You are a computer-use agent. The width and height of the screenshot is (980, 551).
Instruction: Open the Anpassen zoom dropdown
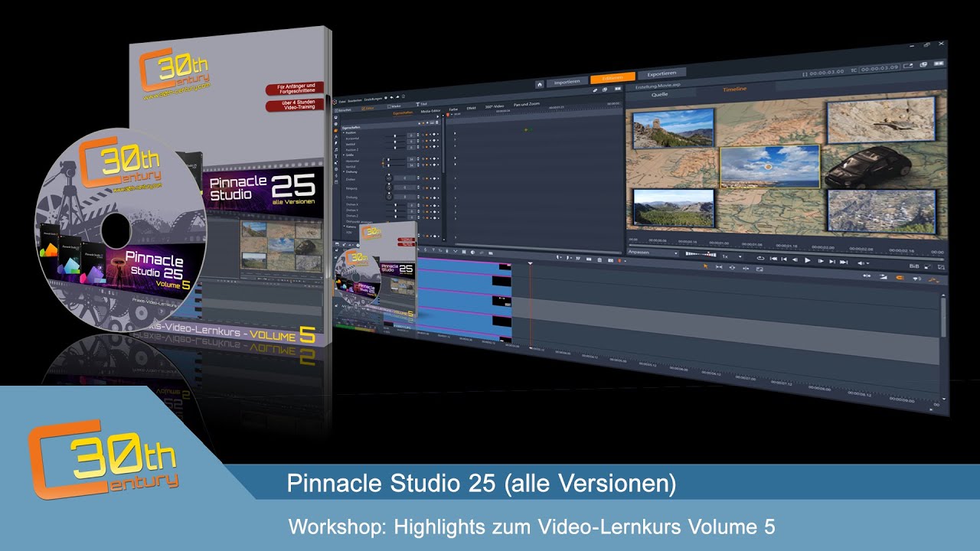pyautogui.click(x=653, y=253)
